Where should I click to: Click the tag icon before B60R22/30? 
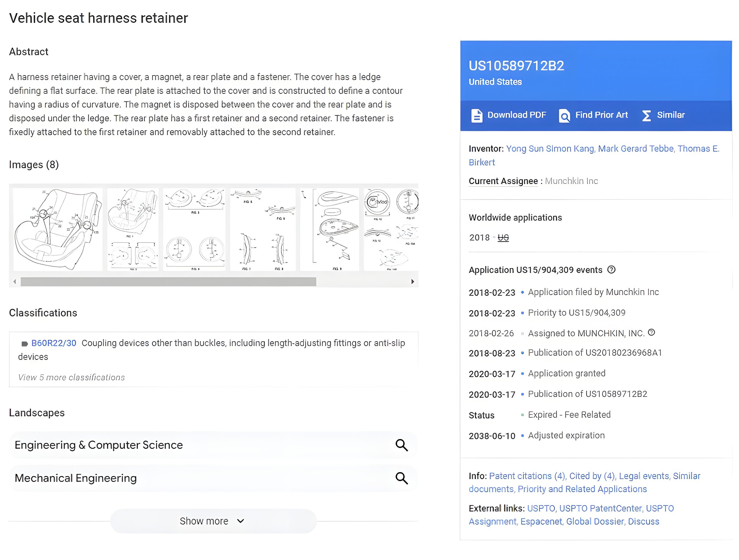pos(25,344)
